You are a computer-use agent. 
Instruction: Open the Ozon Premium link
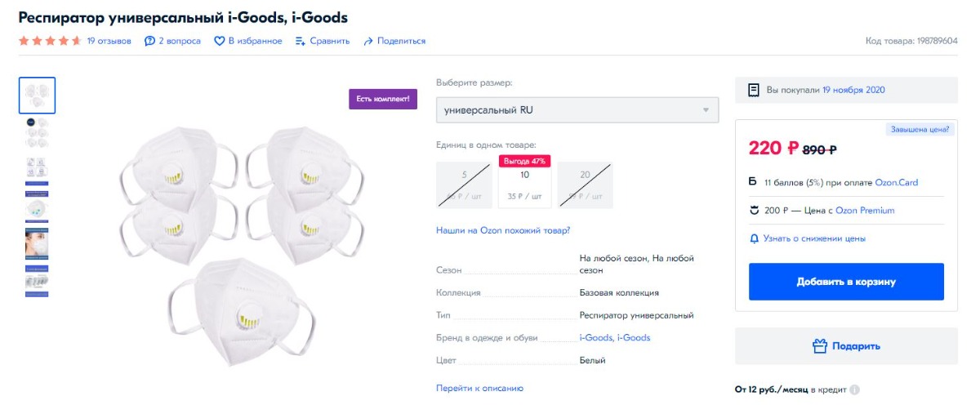(865, 211)
